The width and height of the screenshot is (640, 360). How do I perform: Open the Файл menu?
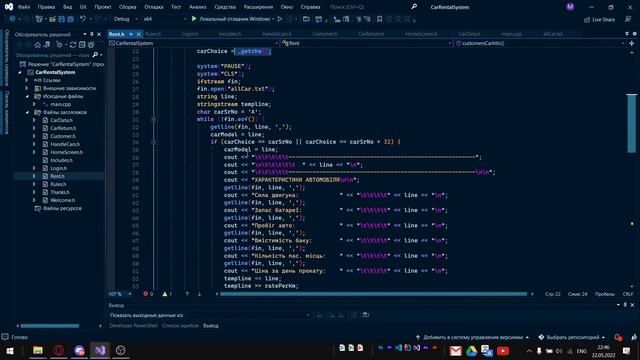pos(24,7)
